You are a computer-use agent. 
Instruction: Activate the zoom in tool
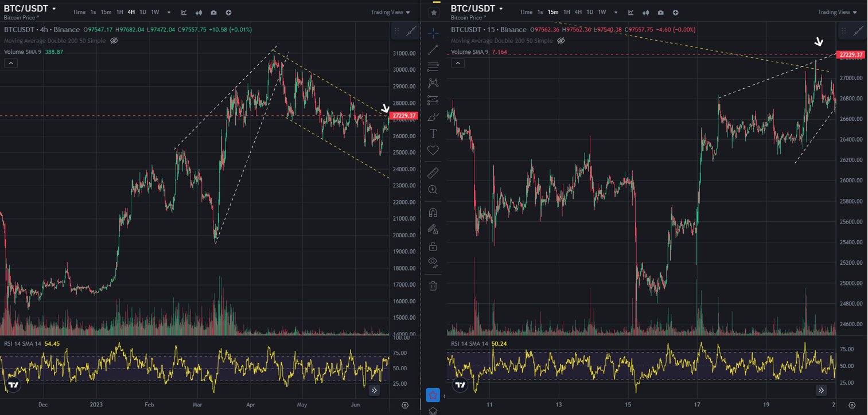pos(433,190)
